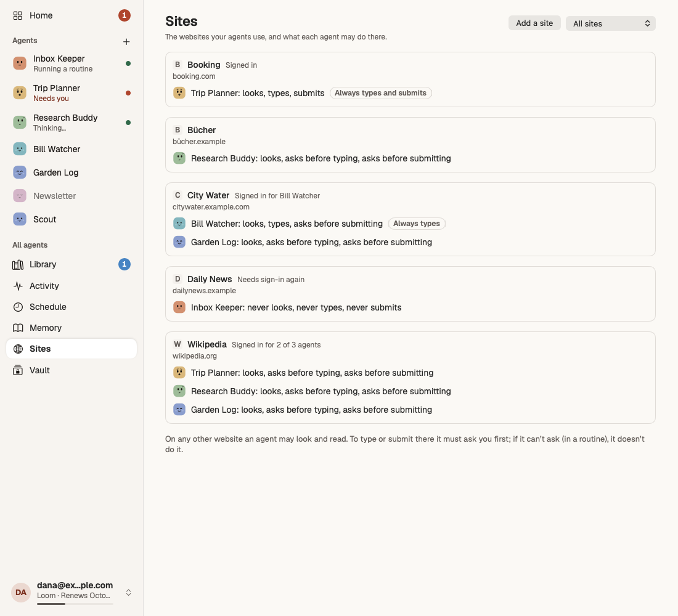Open the Home grid icon
Viewport: 678px width, 616px height.
point(18,15)
